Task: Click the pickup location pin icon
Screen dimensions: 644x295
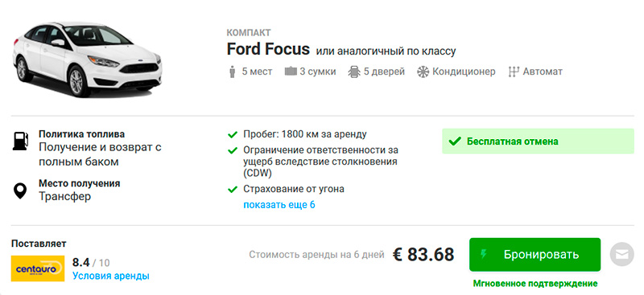Action: pyautogui.click(x=20, y=191)
